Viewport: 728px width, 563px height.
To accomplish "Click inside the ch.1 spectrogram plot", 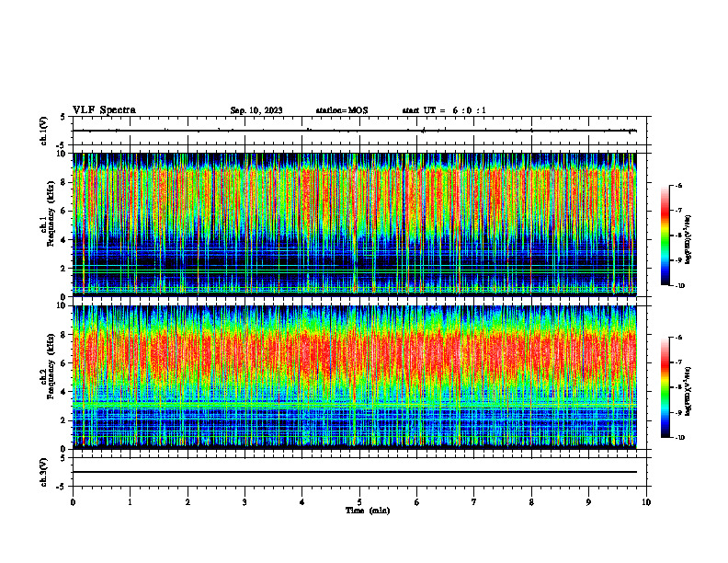I will click(x=355, y=224).
